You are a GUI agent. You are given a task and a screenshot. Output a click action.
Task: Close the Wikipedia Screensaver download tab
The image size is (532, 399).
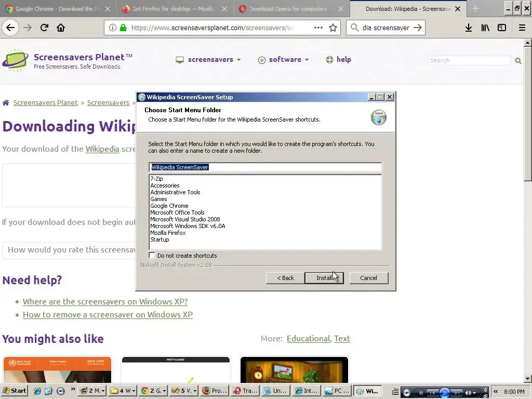pyautogui.click(x=458, y=9)
